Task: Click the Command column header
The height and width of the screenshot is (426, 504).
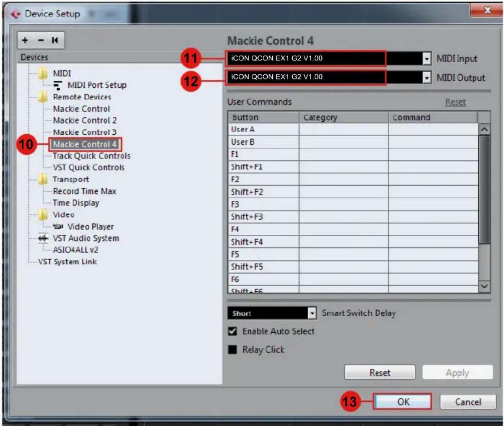Action: pos(433,118)
